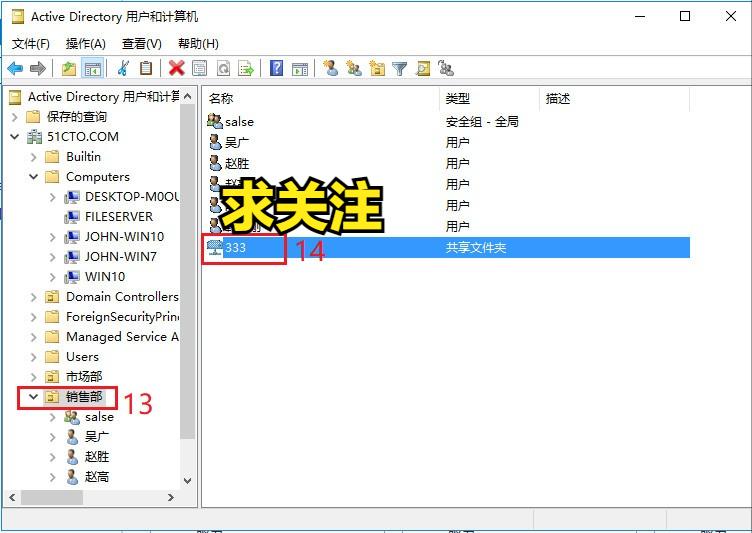Toggle the show/hide console tree icon

[92, 69]
